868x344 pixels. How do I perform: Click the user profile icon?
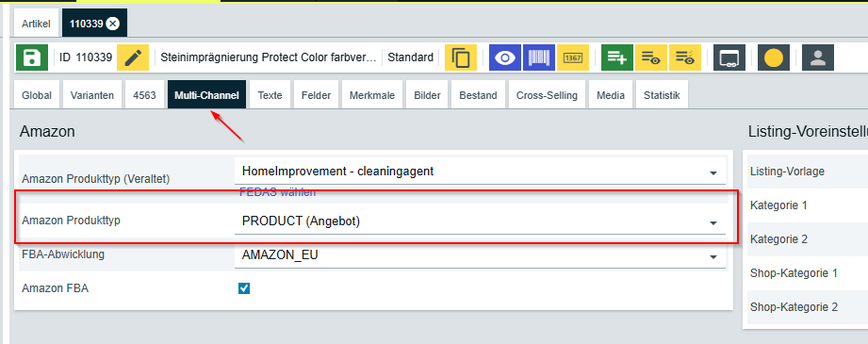818,57
